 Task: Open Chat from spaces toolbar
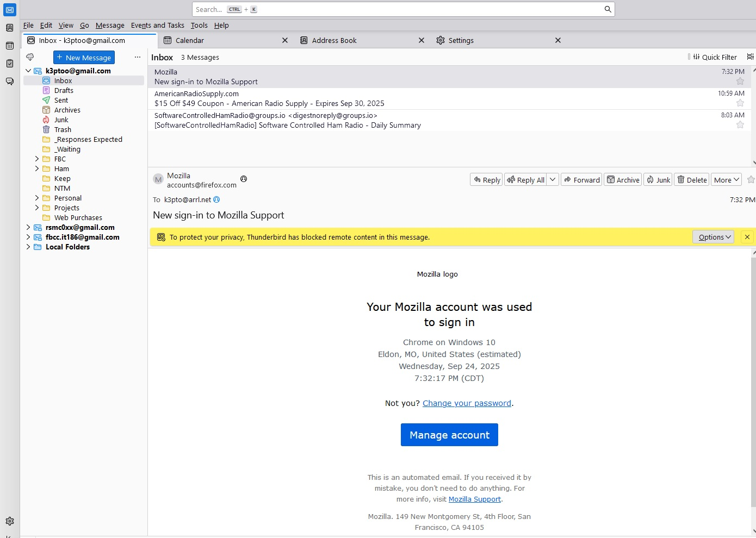click(x=10, y=82)
